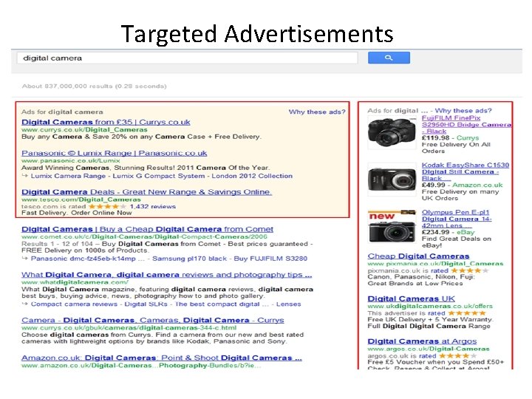
Task: Click the blue magnifier search button
Action: point(389,58)
